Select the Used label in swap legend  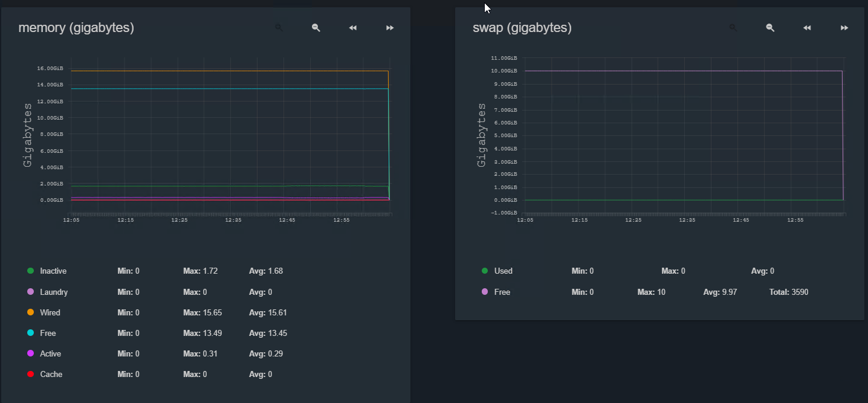503,271
